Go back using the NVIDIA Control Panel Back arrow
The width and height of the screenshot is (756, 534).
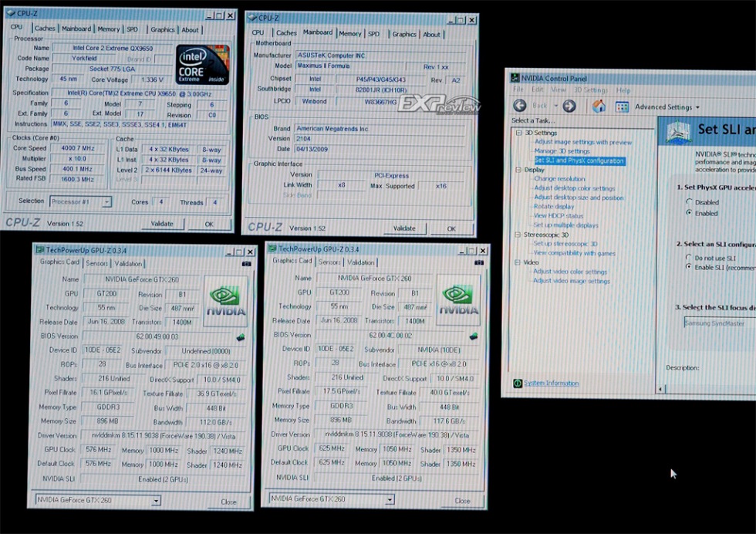[520, 106]
